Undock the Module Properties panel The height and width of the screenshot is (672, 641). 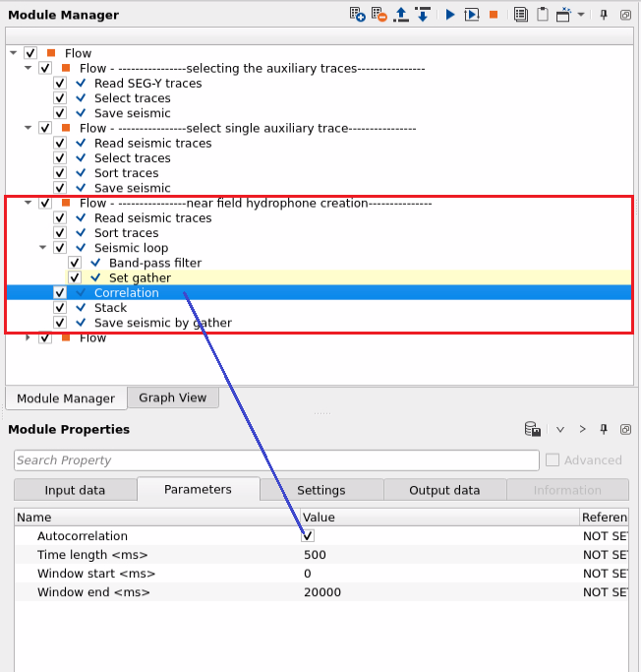click(x=625, y=429)
